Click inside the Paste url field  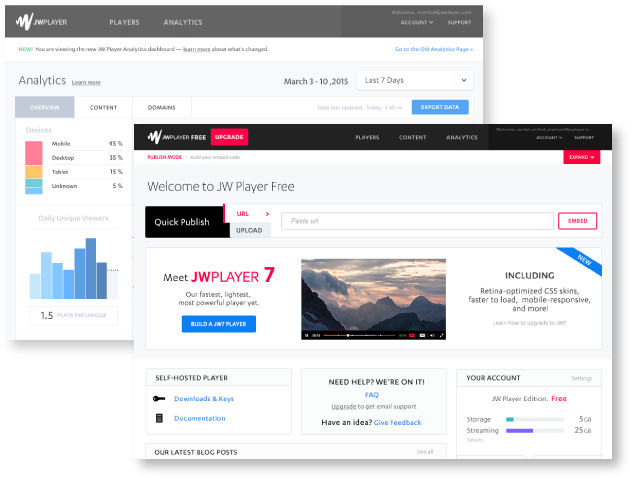click(x=417, y=221)
